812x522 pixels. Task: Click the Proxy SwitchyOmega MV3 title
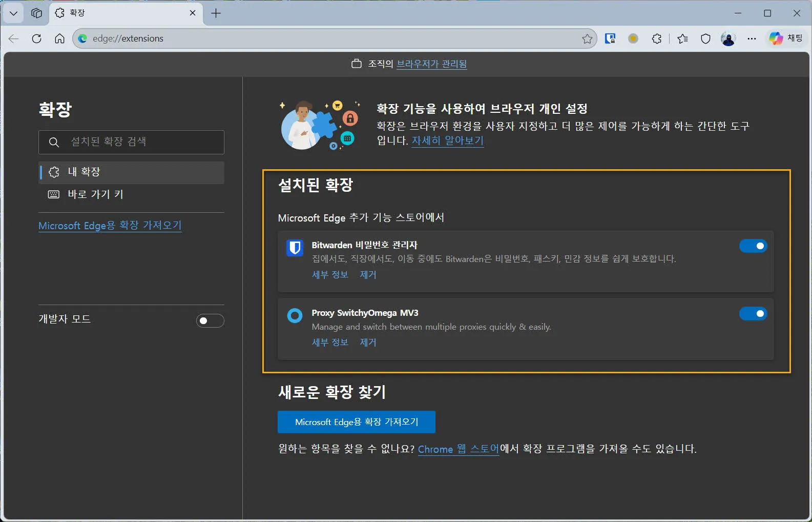(x=365, y=313)
